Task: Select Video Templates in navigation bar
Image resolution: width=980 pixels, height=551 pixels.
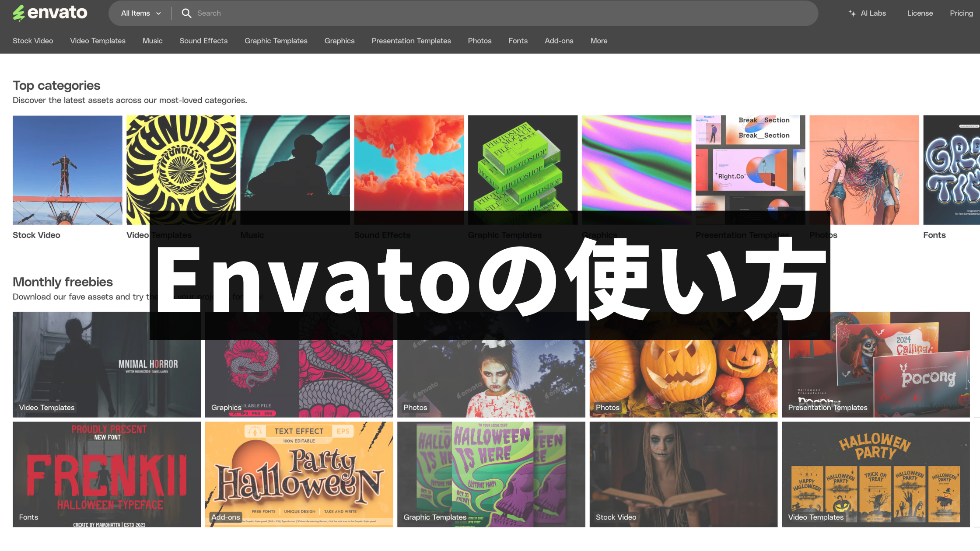Action: (x=98, y=41)
